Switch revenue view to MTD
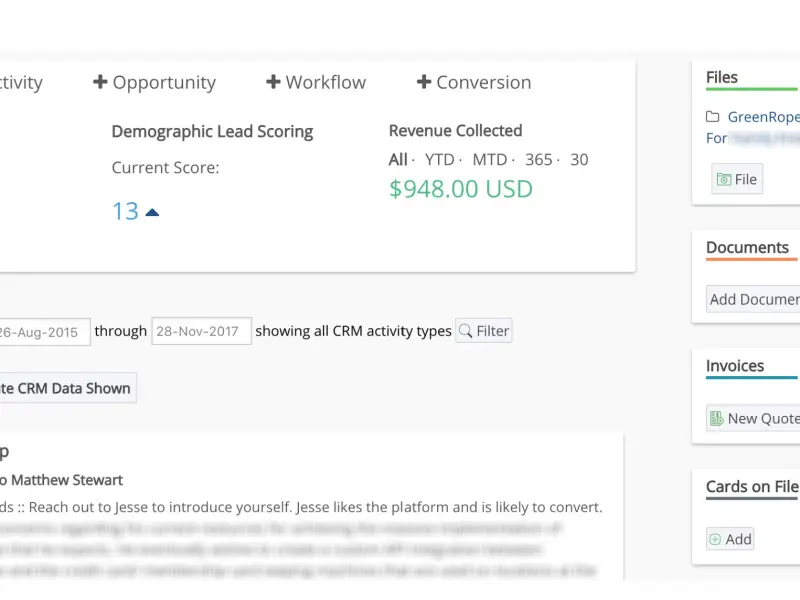This screenshot has height=600, width=800. (x=489, y=160)
